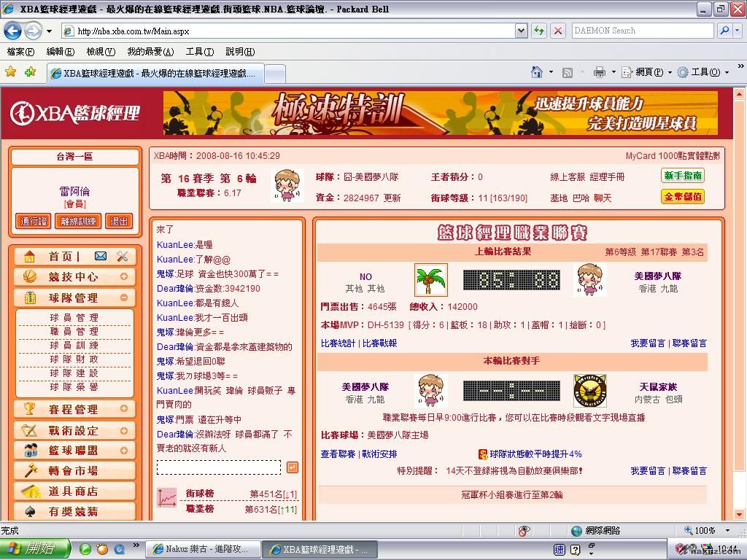Image resolution: width=747 pixels, height=560 pixels.
Task: Switch to Nakuz 樂古 taskbar window
Action: tap(203, 550)
